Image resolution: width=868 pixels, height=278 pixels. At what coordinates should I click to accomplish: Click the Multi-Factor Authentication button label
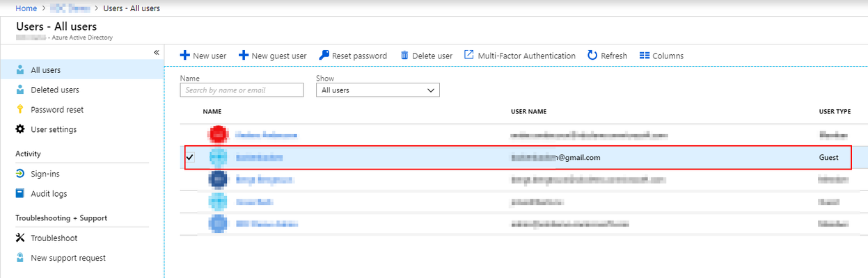pos(527,56)
